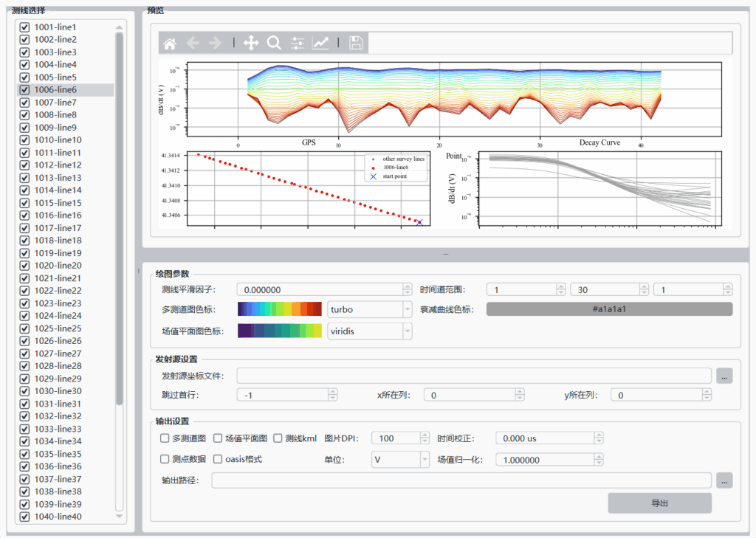
Task: Click the #a1a1a1 decay curve color swatch
Action: [609, 310]
